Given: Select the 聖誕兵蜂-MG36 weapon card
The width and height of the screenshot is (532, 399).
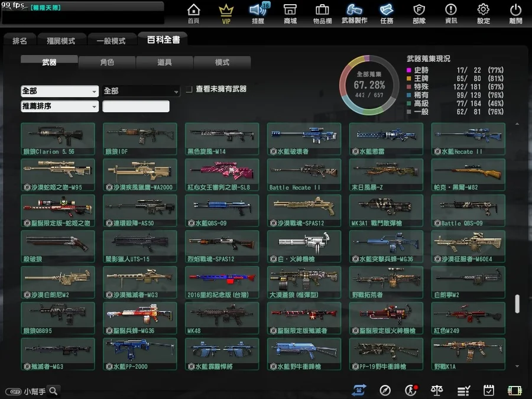Looking at the screenshot, I should pyautogui.click(x=140, y=318).
